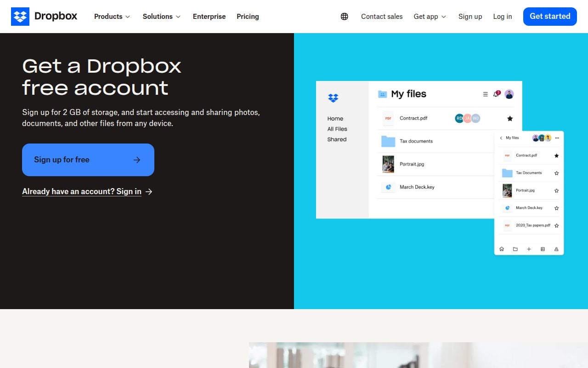Select Shared in the mockup sidebar
Image resolution: width=588 pixels, height=368 pixels.
[x=337, y=139]
